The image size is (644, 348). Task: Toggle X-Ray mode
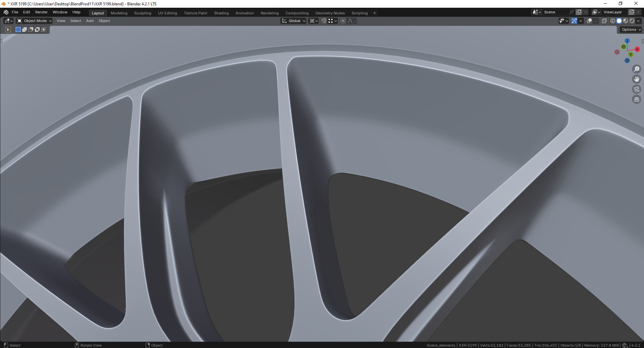click(x=604, y=21)
